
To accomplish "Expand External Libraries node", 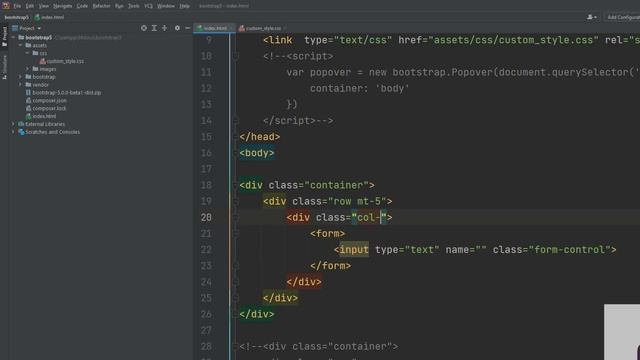I will (x=13, y=124).
